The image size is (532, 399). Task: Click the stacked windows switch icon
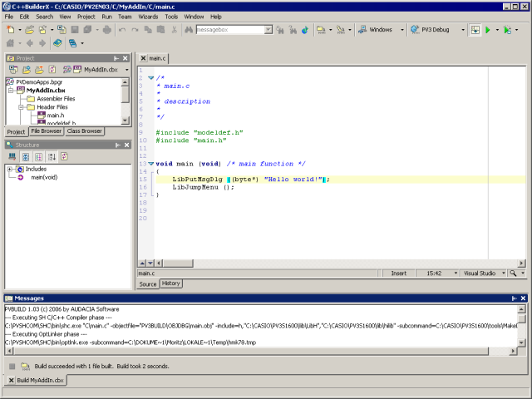tap(72, 43)
